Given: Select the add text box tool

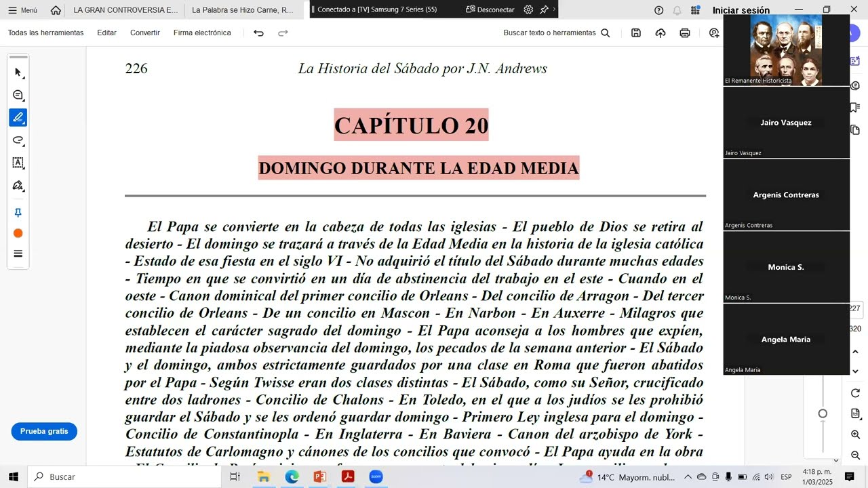Looking at the screenshot, I should click(x=18, y=163).
